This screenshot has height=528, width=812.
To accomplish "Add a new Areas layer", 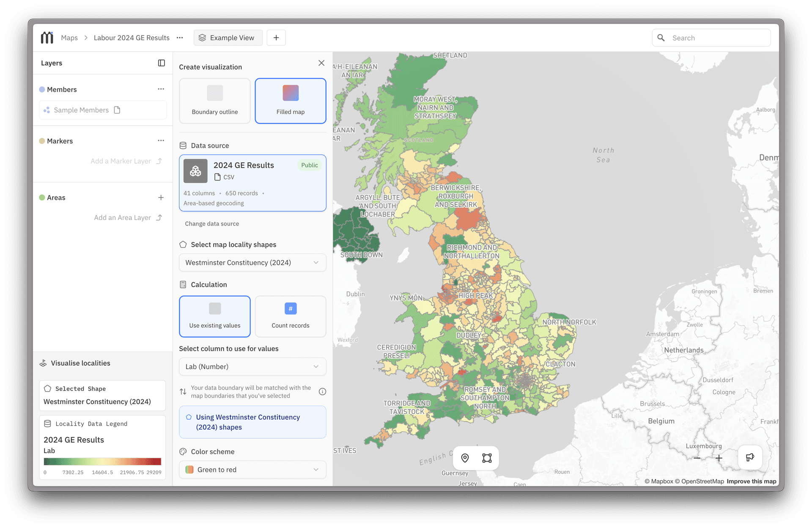I will pyautogui.click(x=161, y=198).
